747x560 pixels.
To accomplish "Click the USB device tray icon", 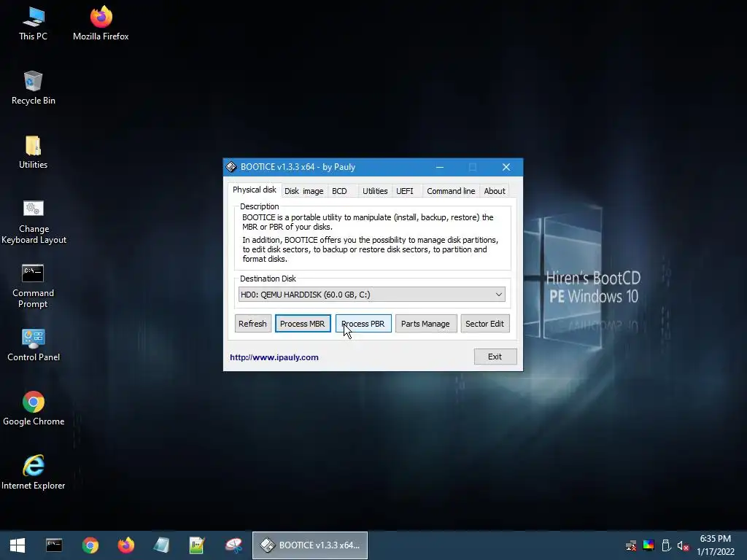I will (x=666, y=545).
